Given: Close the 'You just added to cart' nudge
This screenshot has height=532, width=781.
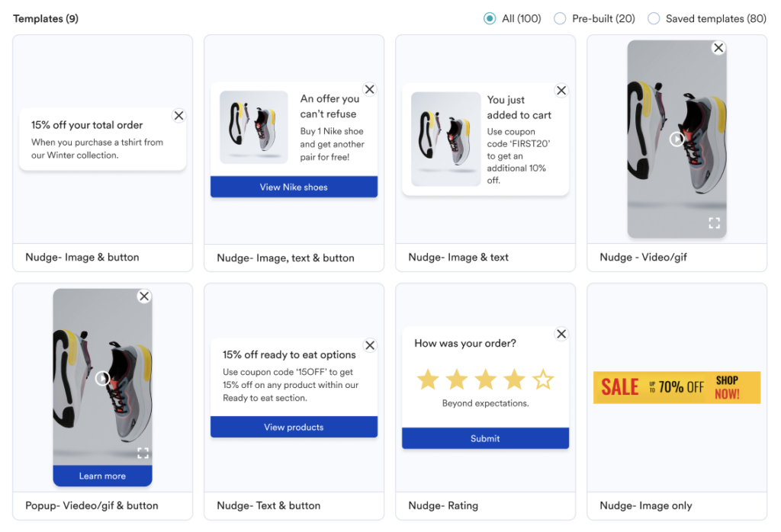Looking at the screenshot, I should click(x=561, y=90).
